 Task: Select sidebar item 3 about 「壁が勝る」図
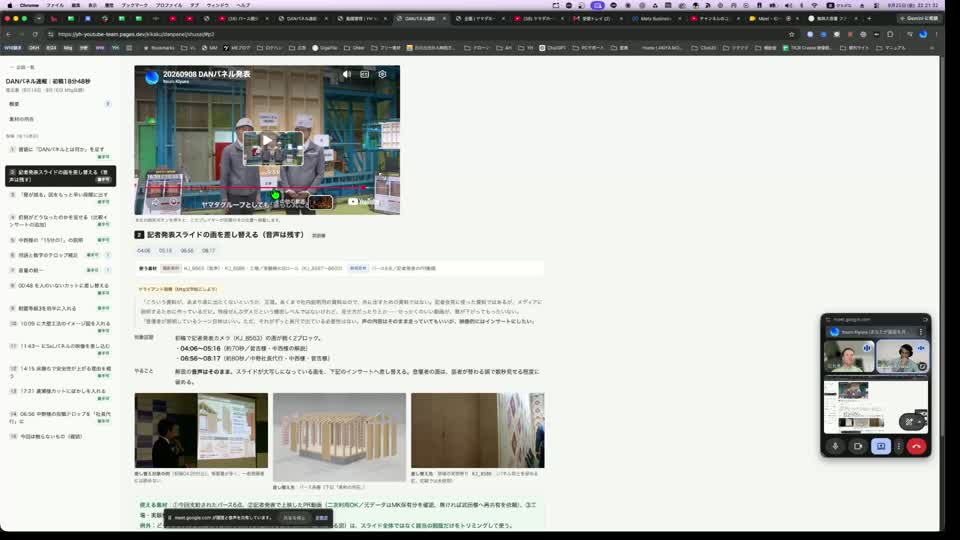(60, 198)
